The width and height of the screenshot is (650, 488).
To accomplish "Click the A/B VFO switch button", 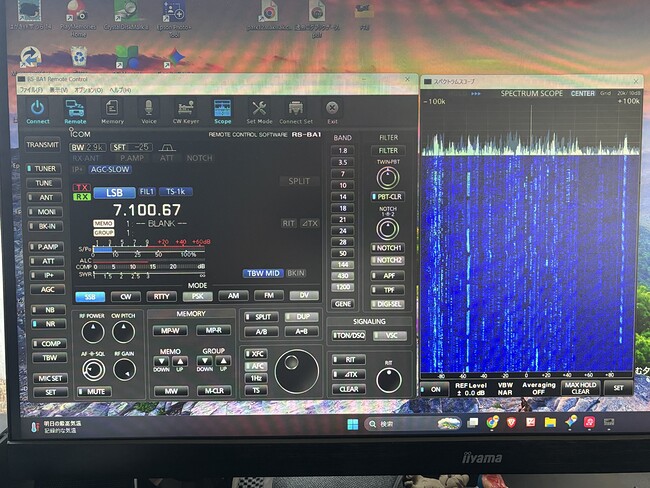I will point(261,332).
